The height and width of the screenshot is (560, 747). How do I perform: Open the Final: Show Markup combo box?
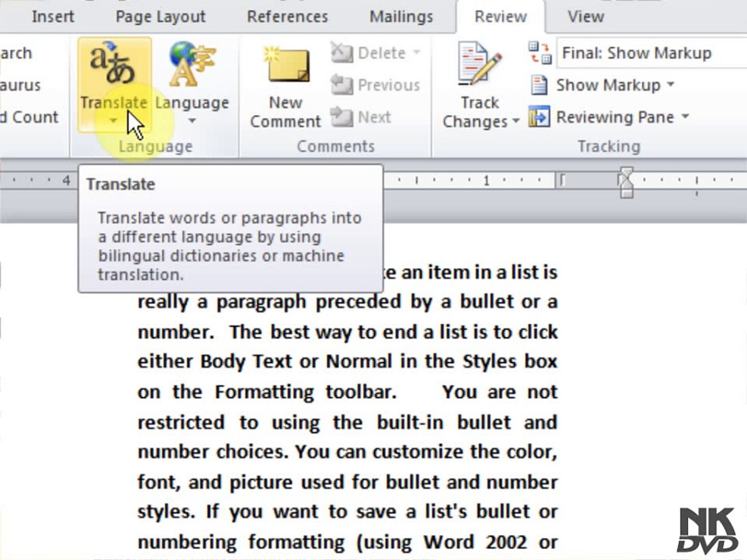pyautogui.click(x=652, y=53)
